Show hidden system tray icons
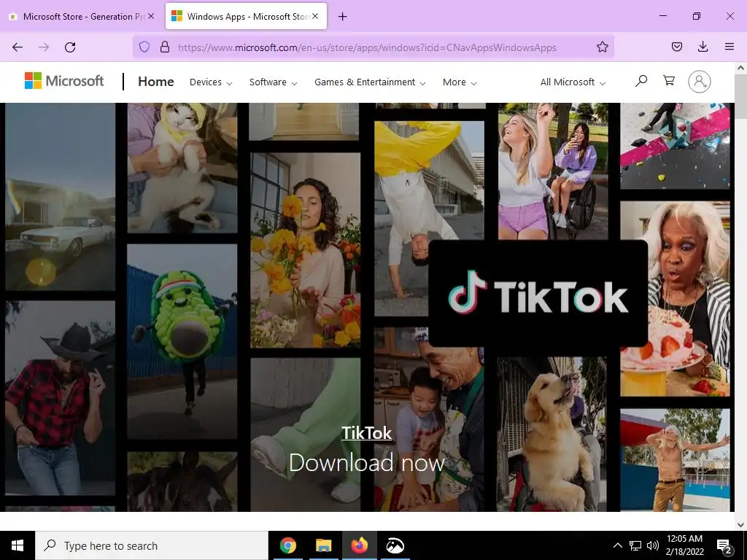The width and height of the screenshot is (747, 560). pos(617,545)
